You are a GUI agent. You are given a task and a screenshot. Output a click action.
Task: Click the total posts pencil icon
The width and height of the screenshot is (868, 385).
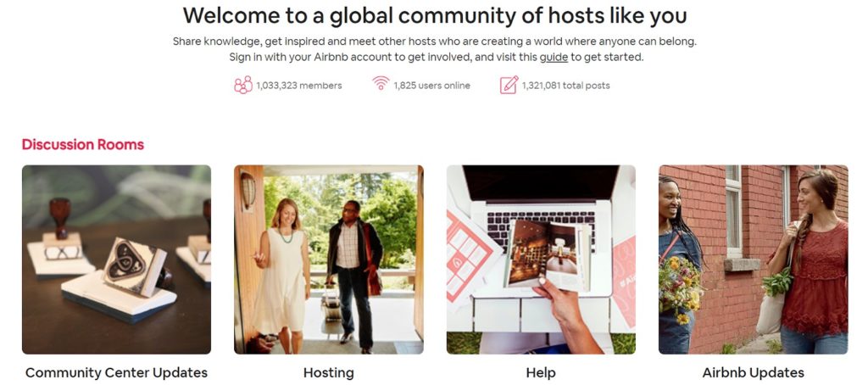click(x=509, y=85)
